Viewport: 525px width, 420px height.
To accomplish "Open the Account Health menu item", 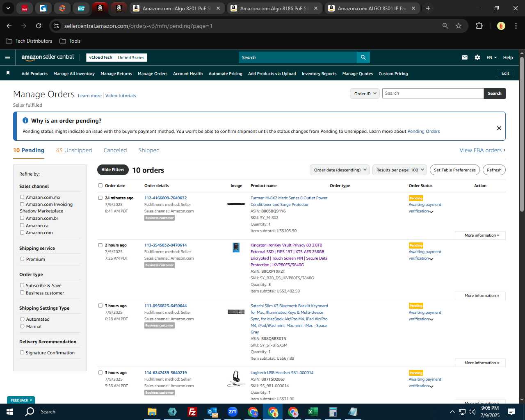I will click(188, 74).
